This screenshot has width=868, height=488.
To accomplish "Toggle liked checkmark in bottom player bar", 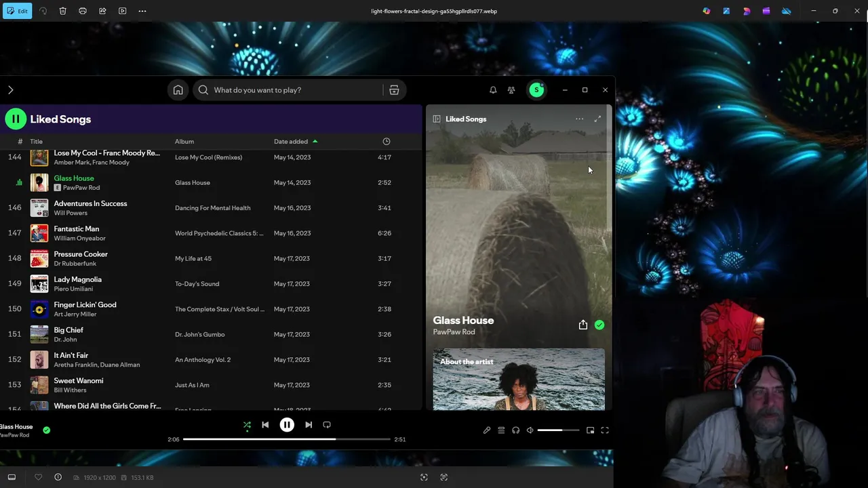I will click(46, 430).
